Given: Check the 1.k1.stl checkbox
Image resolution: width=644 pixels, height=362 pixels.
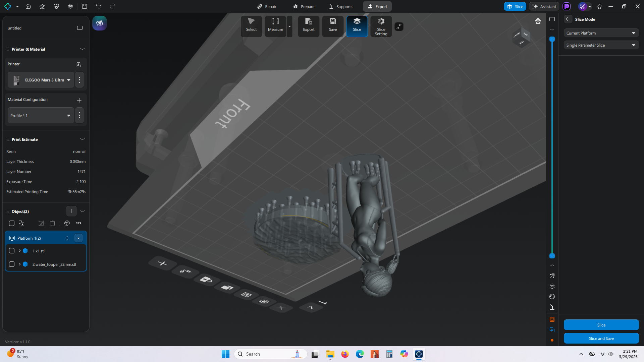Looking at the screenshot, I should [12, 251].
